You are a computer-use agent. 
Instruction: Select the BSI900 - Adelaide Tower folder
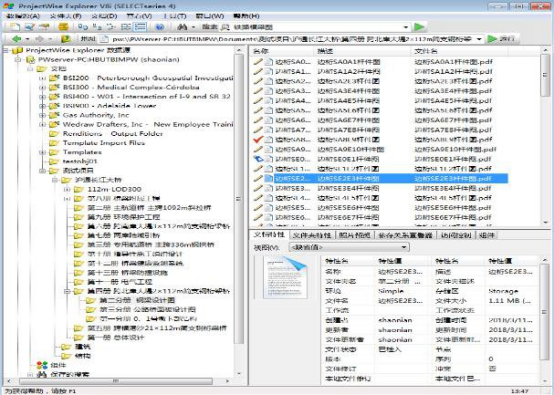[x=109, y=106]
